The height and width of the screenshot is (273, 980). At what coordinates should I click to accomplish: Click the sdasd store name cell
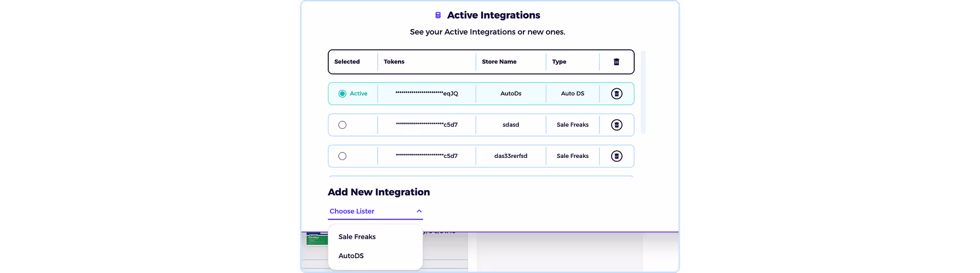(511, 125)
